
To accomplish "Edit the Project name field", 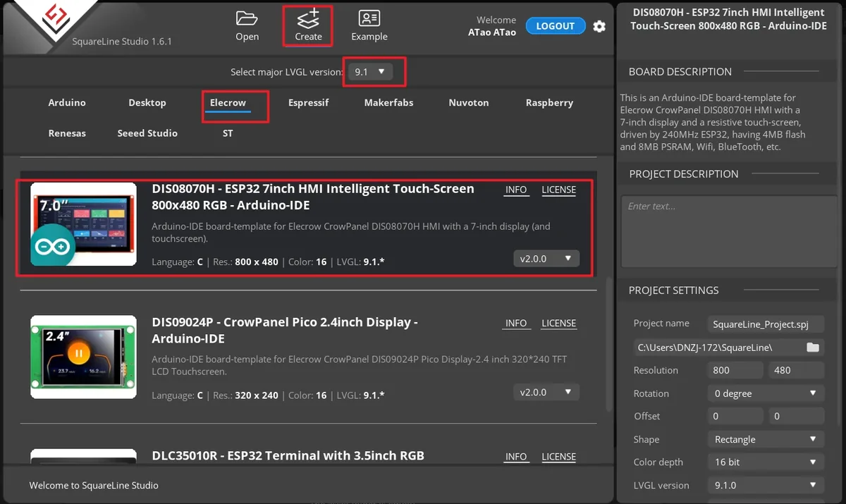I will (766, 324).
